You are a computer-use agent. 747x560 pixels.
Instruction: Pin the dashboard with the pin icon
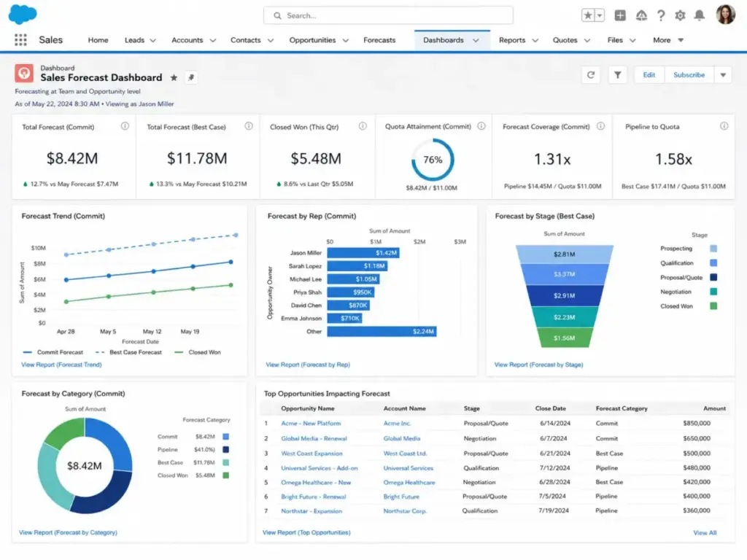pos(191,77)
